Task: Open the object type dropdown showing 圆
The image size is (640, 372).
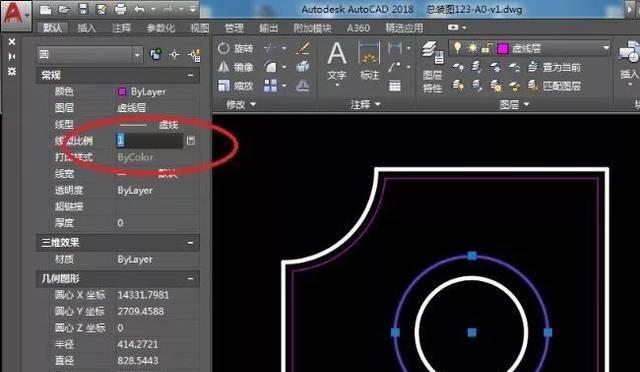Action: [90, 54]
